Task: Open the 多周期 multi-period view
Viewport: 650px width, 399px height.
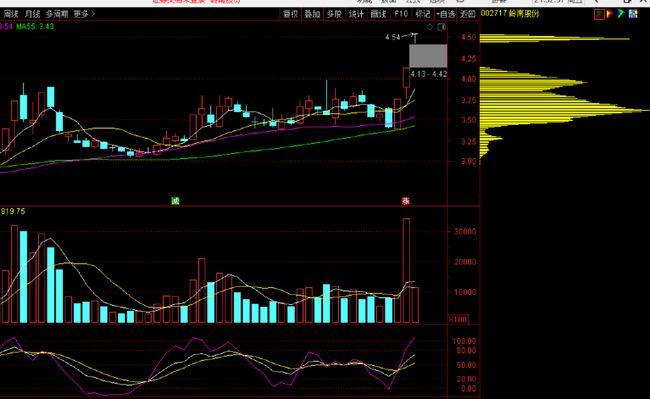Action: [x=57, y=14]
